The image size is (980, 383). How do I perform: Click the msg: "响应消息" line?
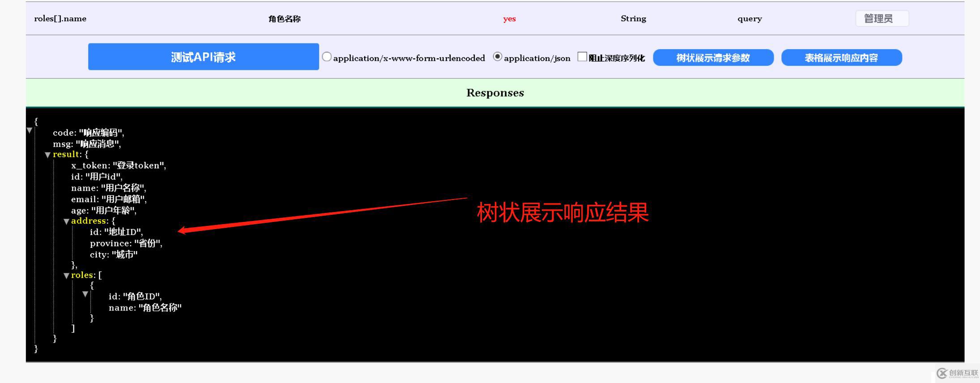coord(87,144)
